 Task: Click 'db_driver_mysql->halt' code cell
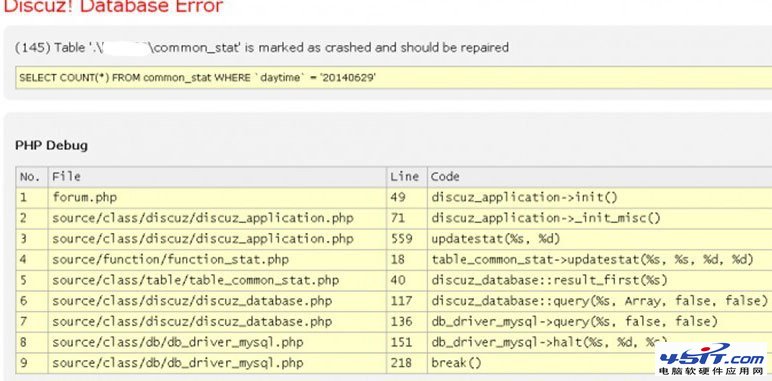(x=600, y=342)
